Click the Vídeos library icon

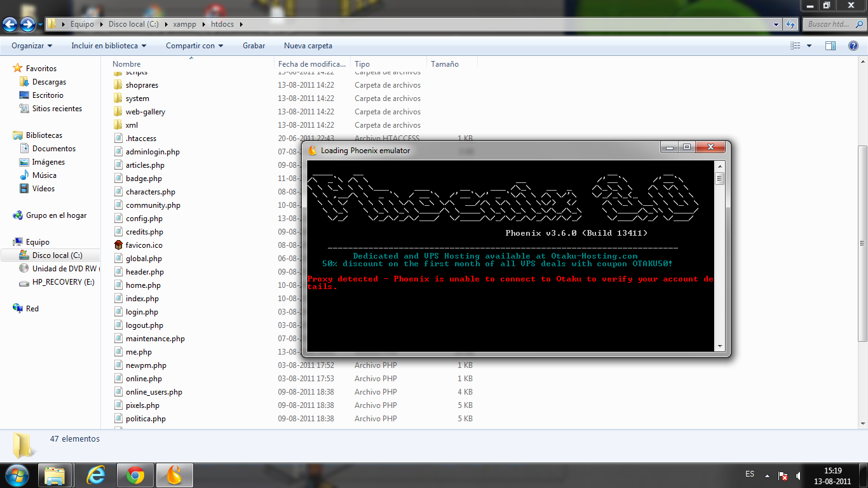coord(24,189)
